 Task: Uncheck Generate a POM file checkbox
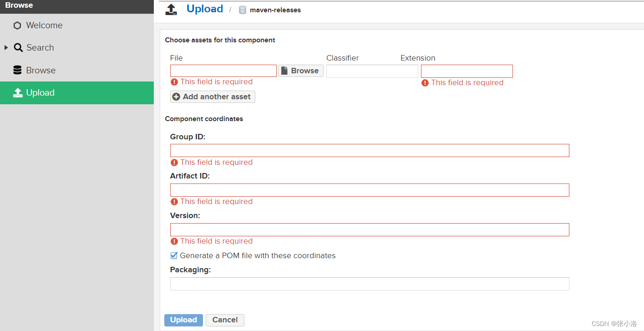[174, 256]
